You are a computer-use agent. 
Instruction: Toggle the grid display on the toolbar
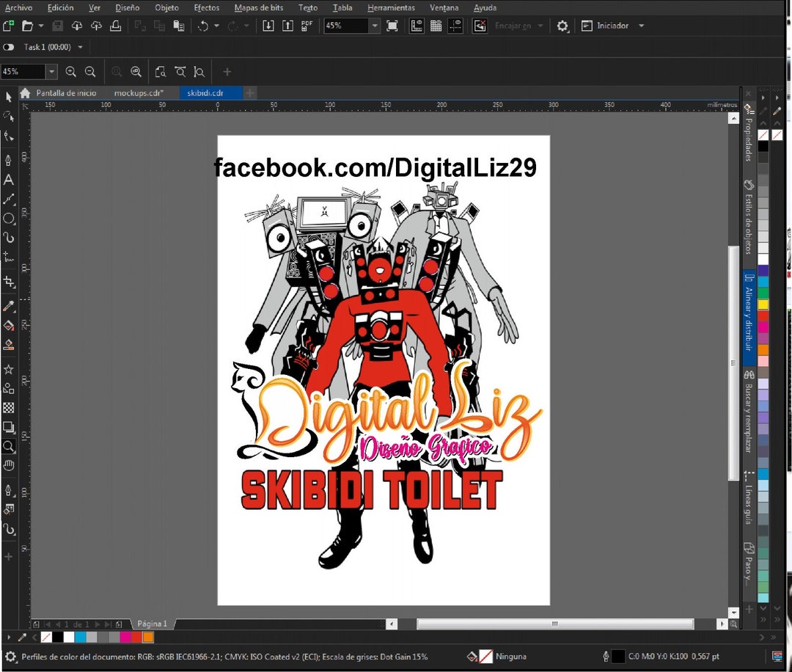[437, 25]
